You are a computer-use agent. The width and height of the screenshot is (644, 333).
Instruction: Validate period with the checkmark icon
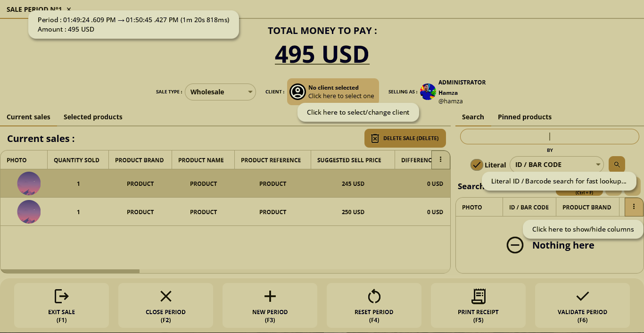click(x=582, y=296)
